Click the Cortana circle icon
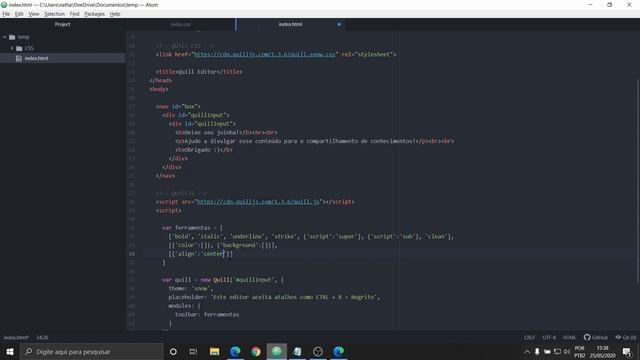The image size is (640, 360). coord(173,351)
